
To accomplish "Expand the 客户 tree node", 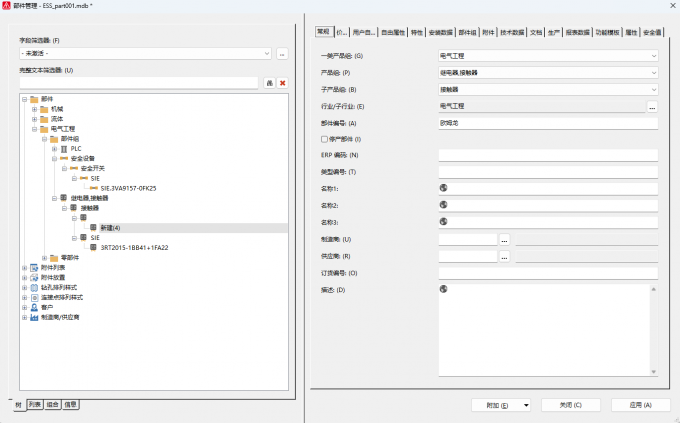I will point(25,308).
